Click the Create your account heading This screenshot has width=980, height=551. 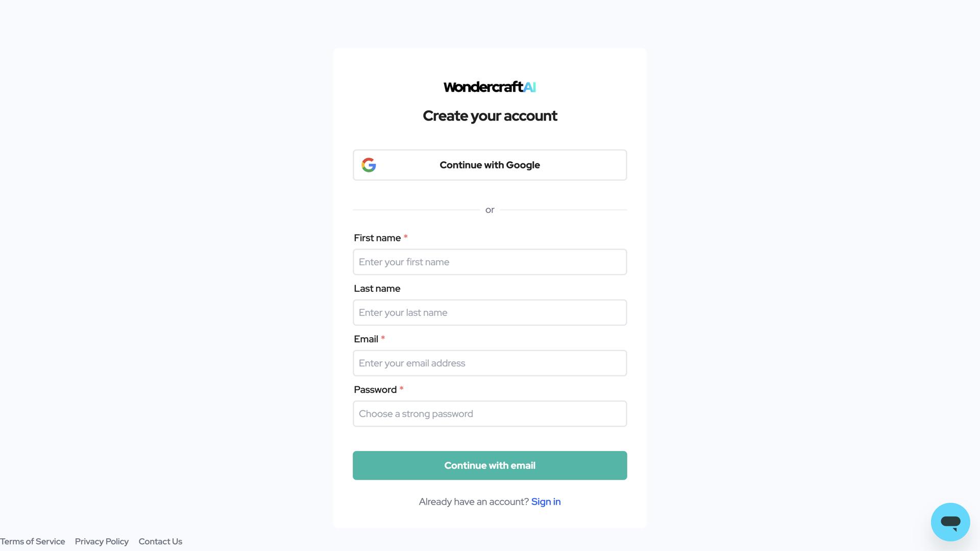pos(489,116)
